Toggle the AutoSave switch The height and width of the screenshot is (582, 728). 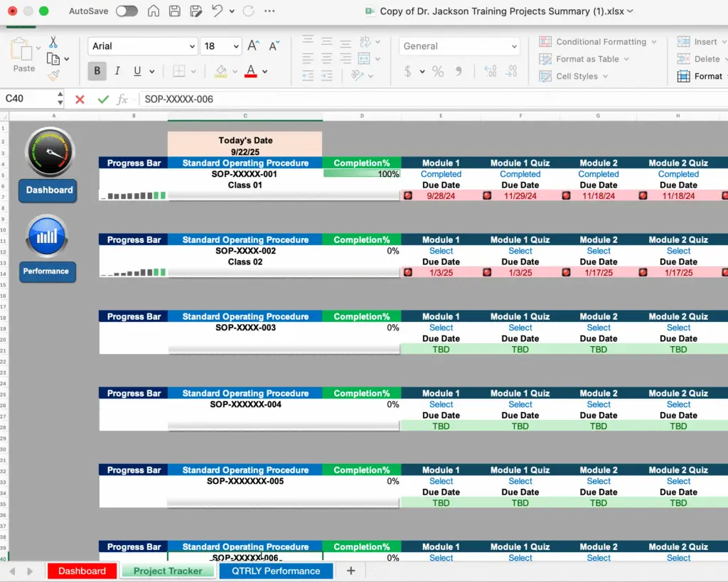[x=127, y=11]
